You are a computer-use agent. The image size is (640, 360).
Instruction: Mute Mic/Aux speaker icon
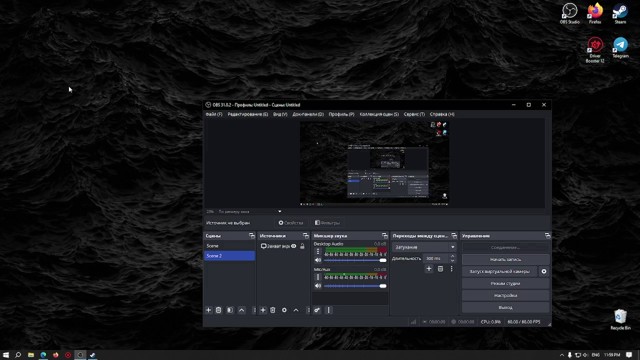(318, 286)
